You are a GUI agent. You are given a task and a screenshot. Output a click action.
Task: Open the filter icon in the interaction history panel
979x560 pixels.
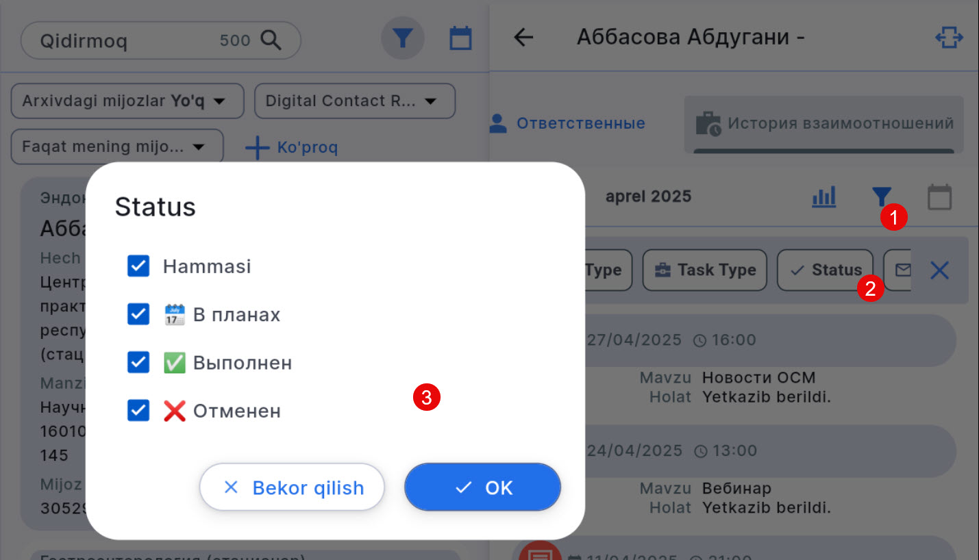[882, 196]
